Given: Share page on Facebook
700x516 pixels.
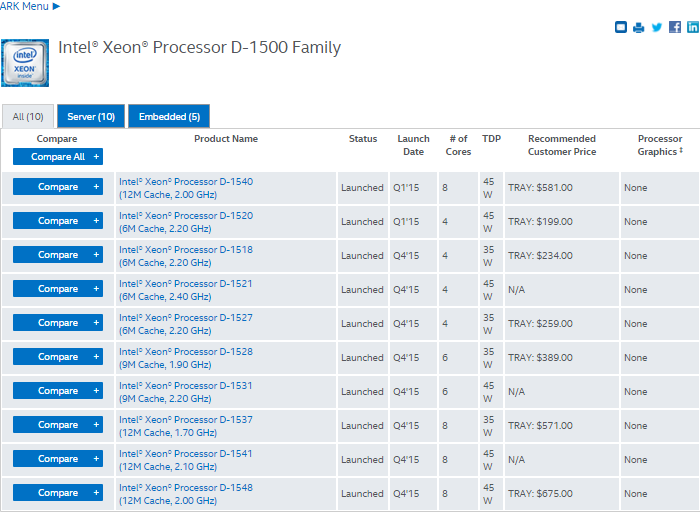Looking at the screenshot, I should pyautogui.click(x=675, y=27).
